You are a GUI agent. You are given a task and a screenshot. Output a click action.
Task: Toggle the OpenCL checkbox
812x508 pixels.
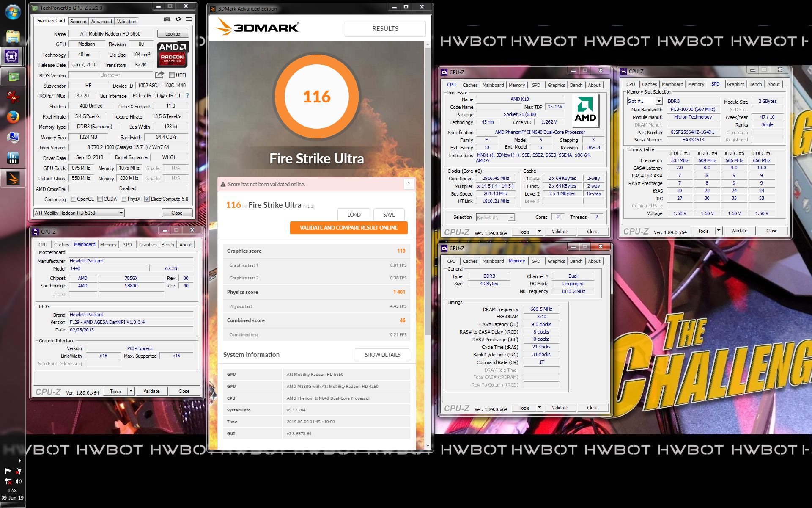point(73,199)
